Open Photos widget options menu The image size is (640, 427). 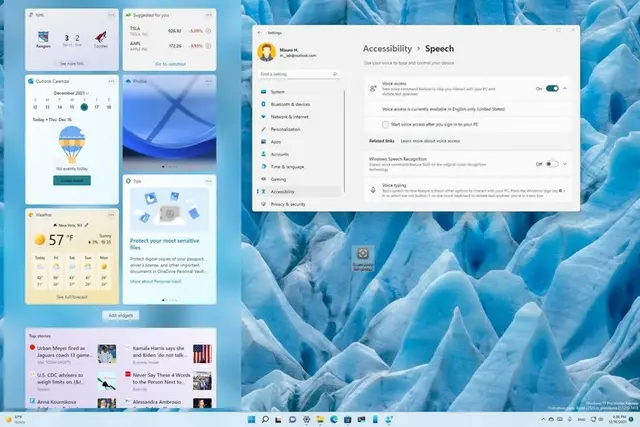[x=209, y=81]
